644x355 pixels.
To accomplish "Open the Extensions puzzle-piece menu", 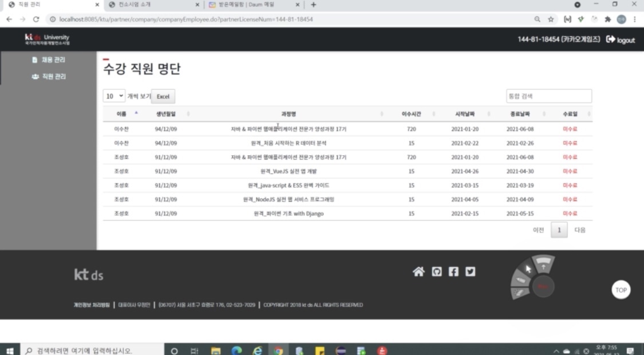I will (608, 19).
